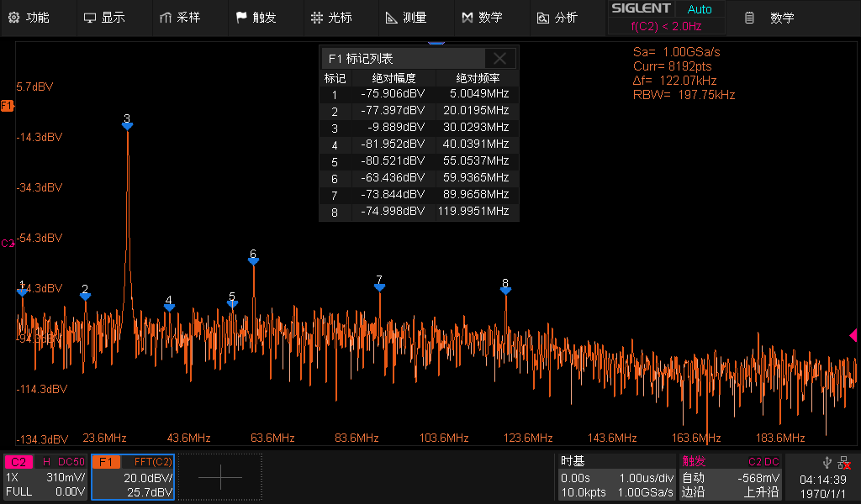861x504 pixels.
Task: Click the 光标 cursors grid icon
Action: click(316, 18)
